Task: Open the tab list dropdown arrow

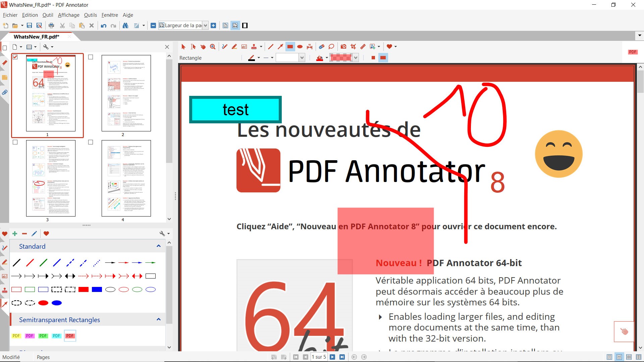Action: [x=640, y=35]
